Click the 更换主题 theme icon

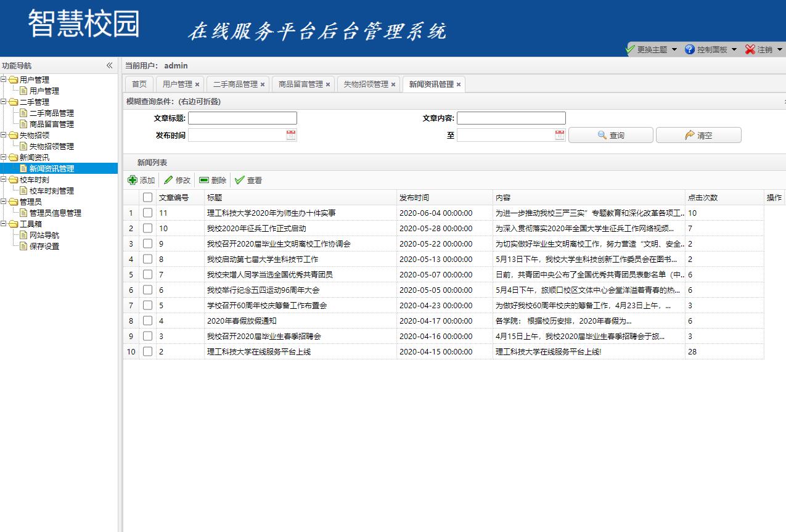point(629,48)
